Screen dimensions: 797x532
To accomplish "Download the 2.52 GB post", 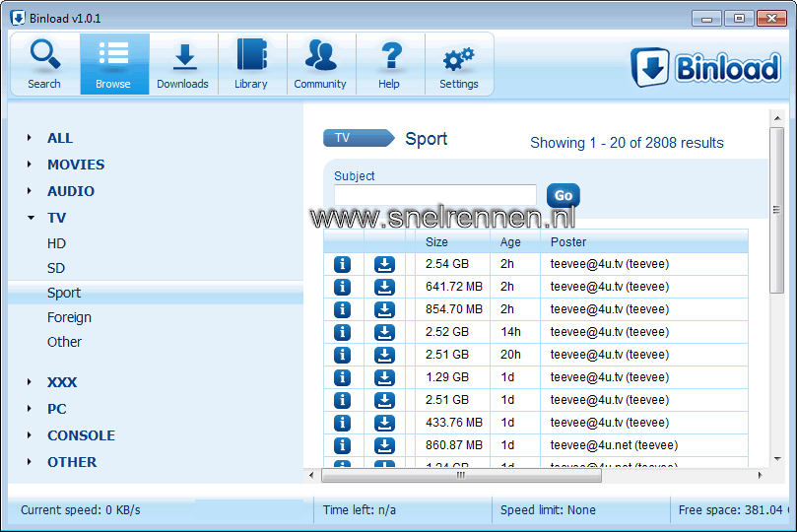I will pos(384,332).
